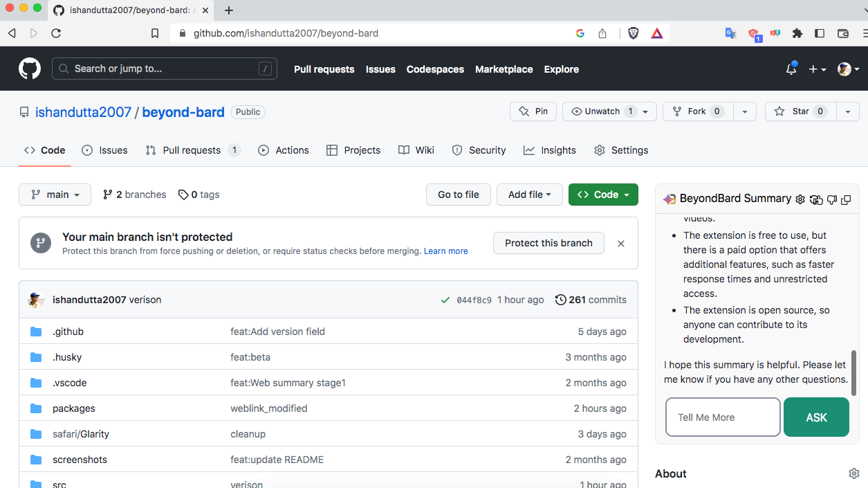Reload the page
The height and width of the screenshot is (488, 868).
[x=56, y=33]
